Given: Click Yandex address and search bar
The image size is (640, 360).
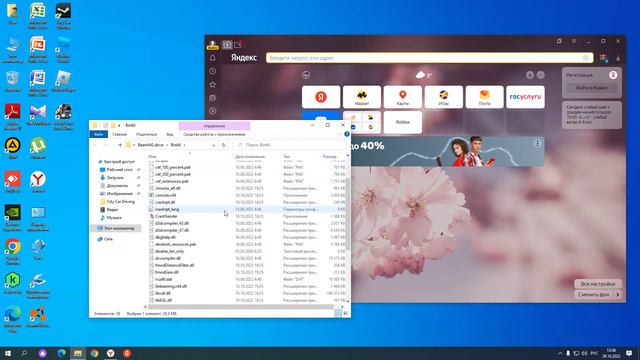Looking at the screenshot, I should [430, 58].
